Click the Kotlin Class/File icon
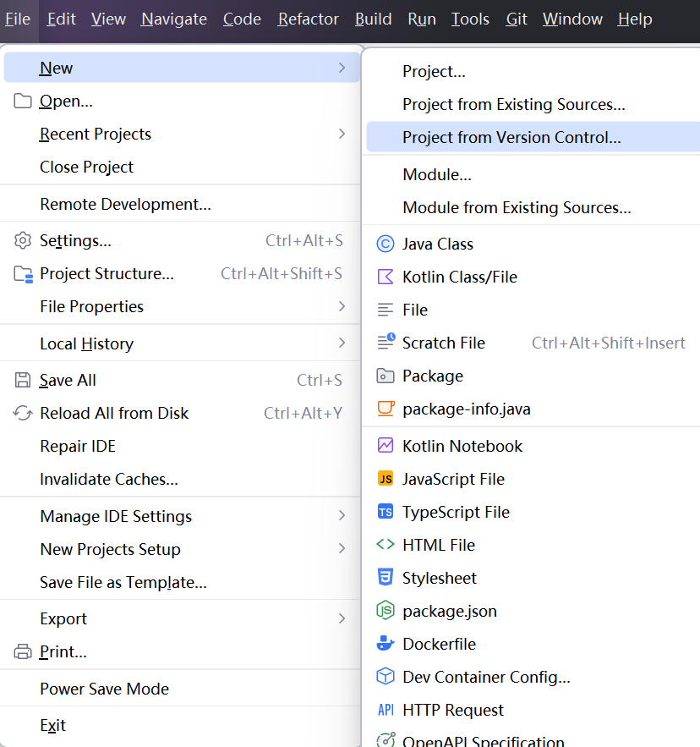 point(386,277)
